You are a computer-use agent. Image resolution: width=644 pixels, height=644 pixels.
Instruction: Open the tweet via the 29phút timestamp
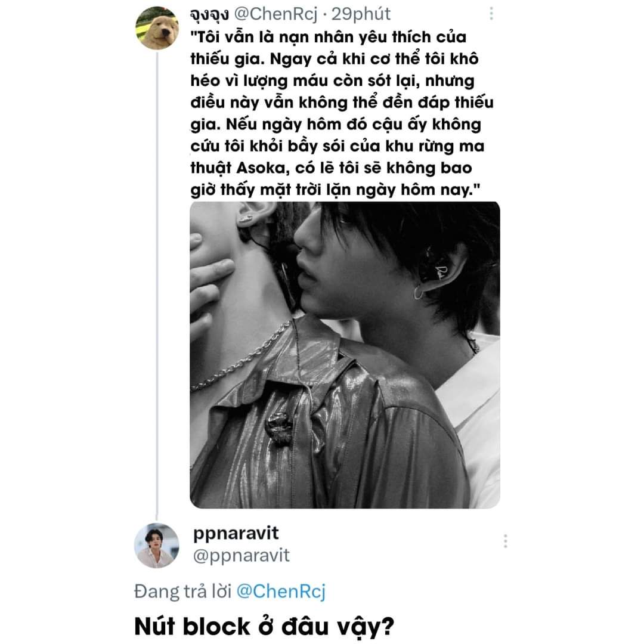click(361, 14)
